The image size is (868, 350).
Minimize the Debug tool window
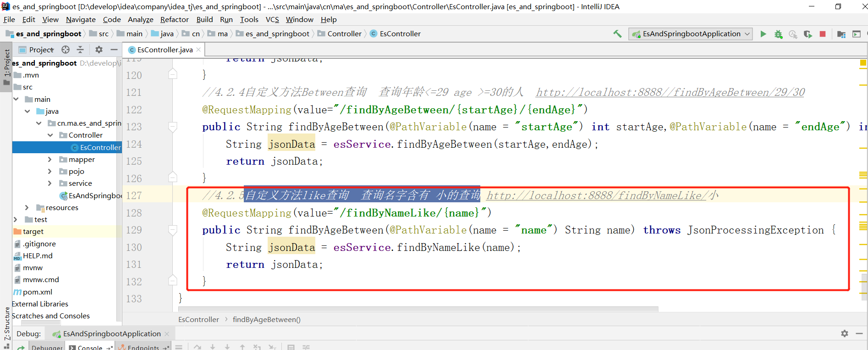click(x=859, y=333)
